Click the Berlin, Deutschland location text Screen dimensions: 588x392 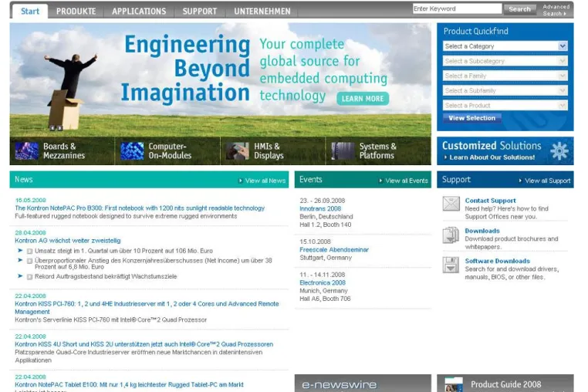click(x=326, y=217)
